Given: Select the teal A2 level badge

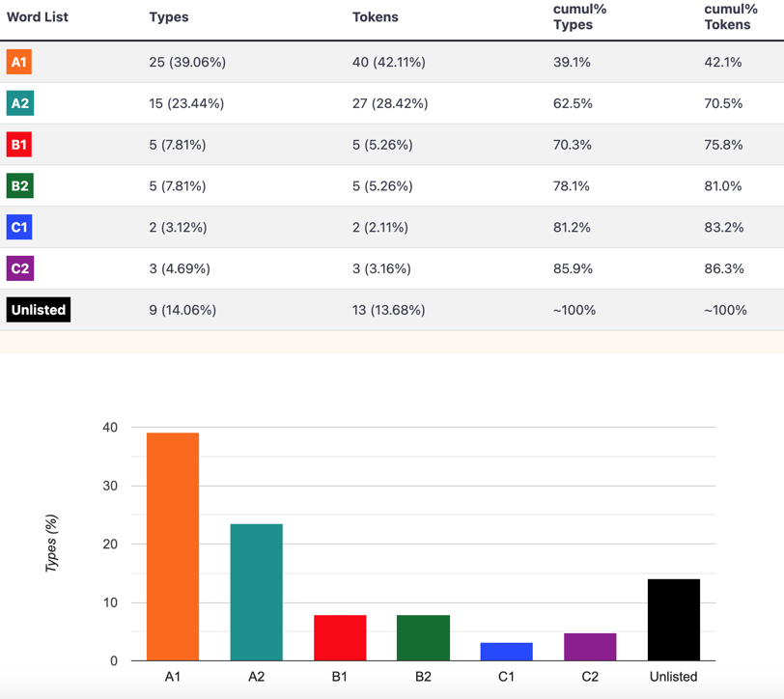Looking at the screenshot, I should [x=20, y=103].
